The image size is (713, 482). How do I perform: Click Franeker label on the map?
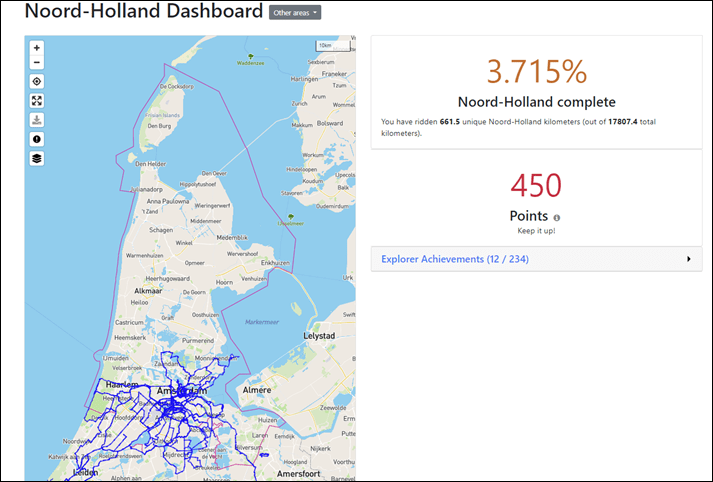click(334, 74)
